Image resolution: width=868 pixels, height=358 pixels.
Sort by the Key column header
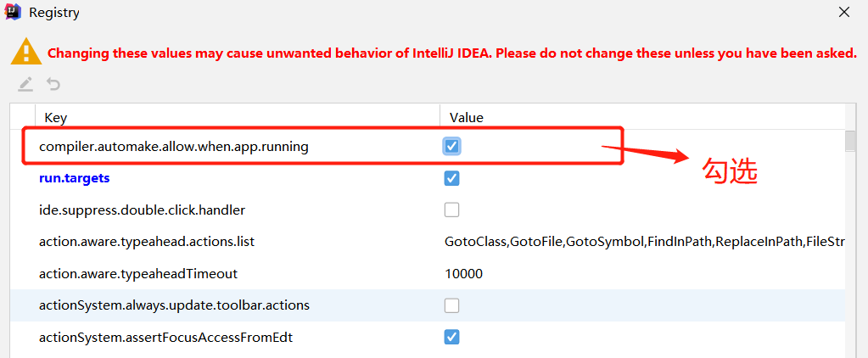(x=56, y=117)
